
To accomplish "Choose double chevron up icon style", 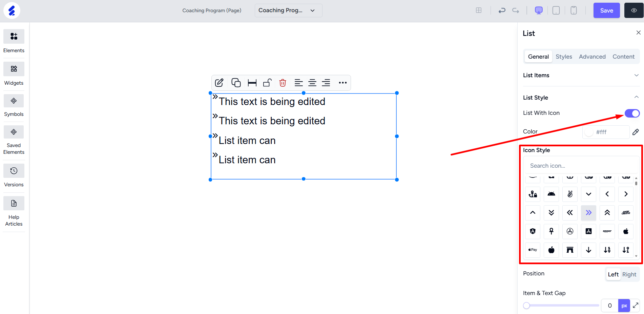I will pos(607,213).
